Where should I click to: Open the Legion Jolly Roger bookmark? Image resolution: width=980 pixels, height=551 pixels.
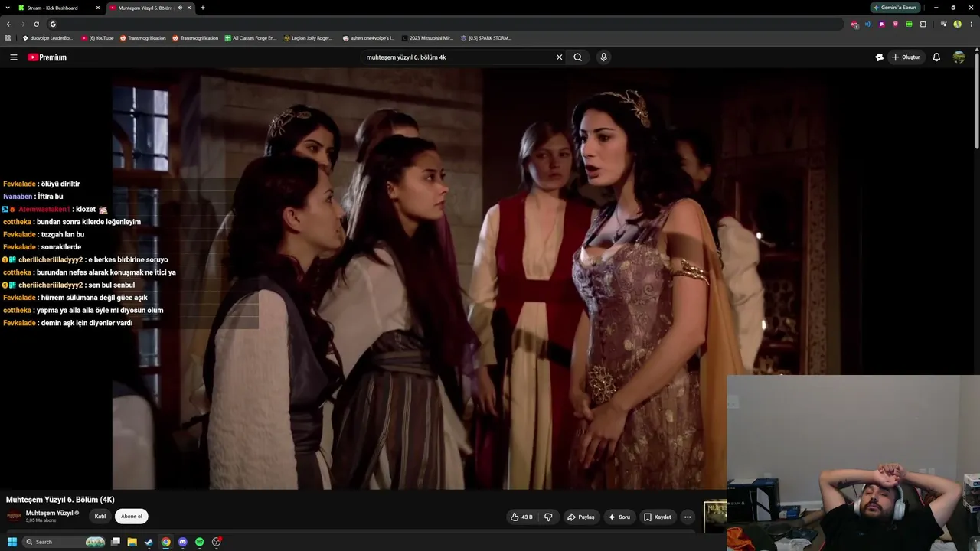point(309,37)
